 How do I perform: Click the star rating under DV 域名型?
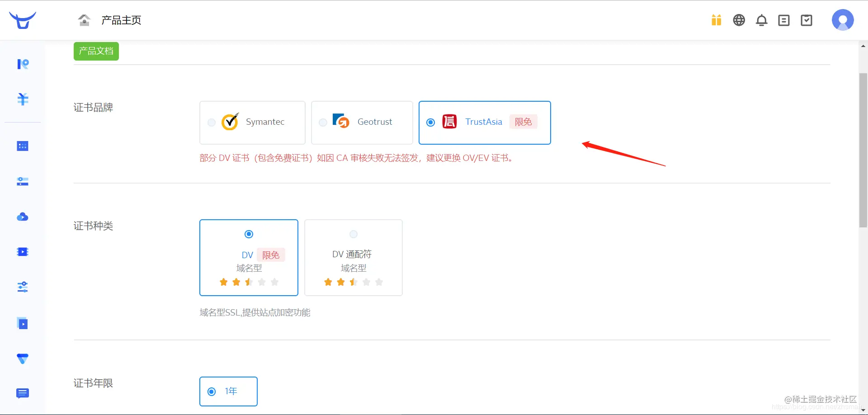[249, 282]
